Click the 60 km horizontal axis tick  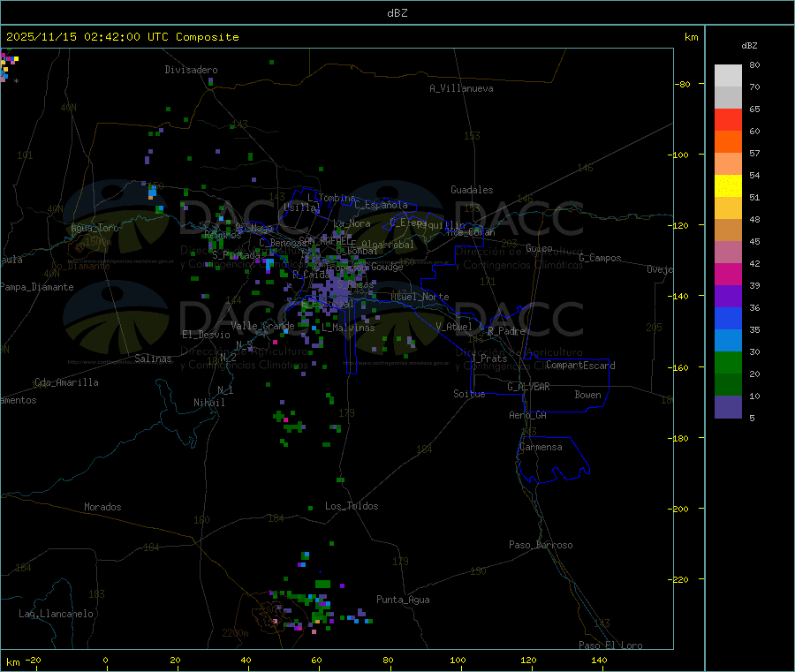tap(316, 660)
